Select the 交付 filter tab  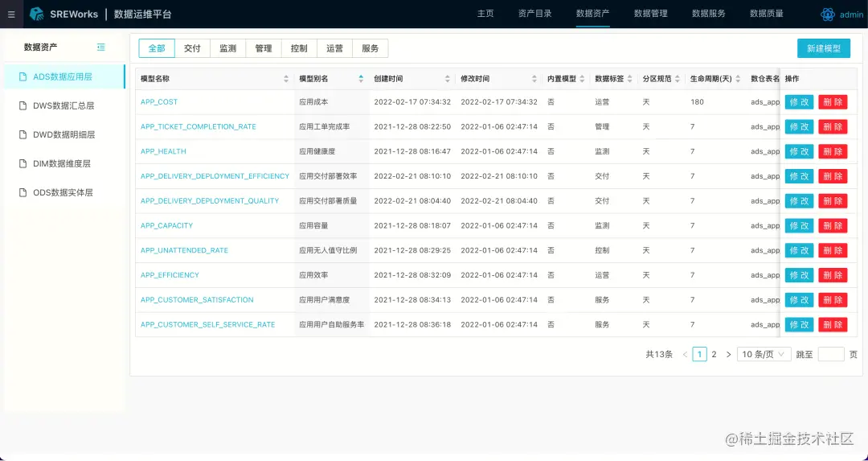point(192,48)
